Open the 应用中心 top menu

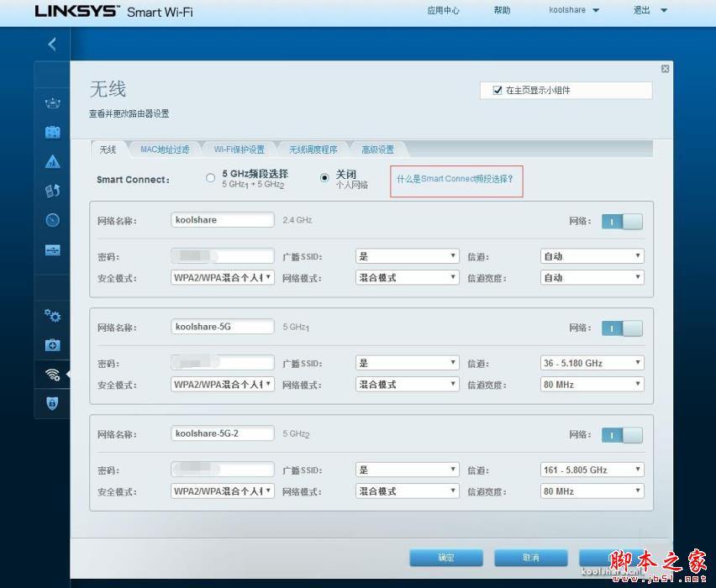pyautogui.click(x=443, y=10)
